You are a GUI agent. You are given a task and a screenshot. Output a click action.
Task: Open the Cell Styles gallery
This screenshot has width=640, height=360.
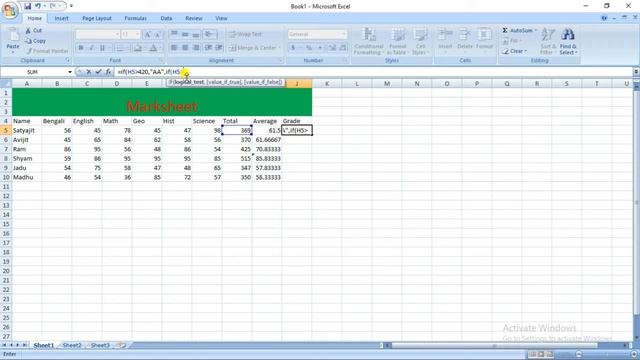pos(420,41)
